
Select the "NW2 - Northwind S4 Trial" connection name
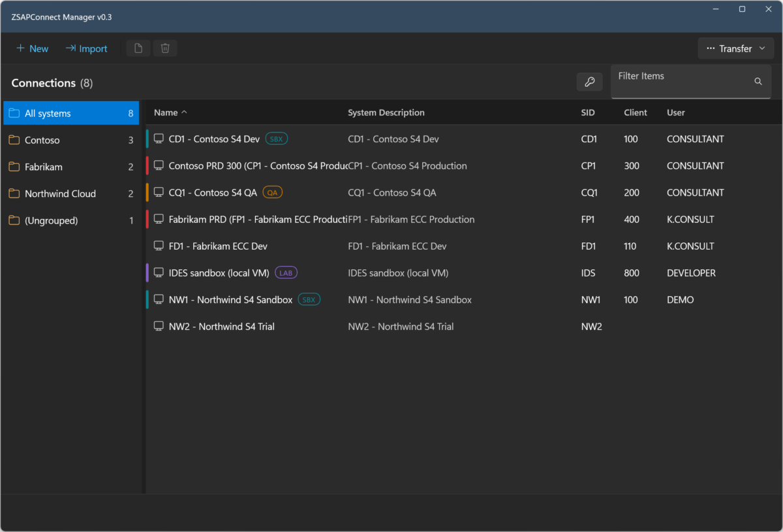click(x=222, y=326)
